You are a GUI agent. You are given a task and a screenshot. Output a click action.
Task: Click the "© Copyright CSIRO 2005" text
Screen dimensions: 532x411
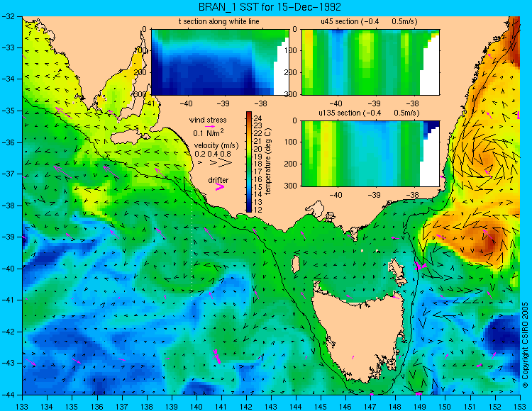(525, 345)
